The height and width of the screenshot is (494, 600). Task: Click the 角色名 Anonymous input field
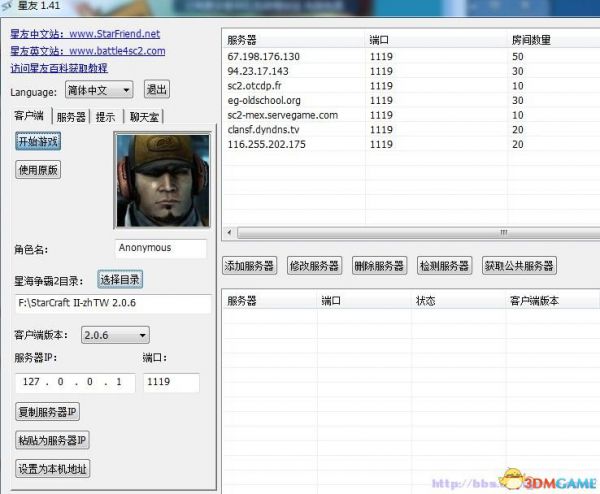(x=160, y=248)
